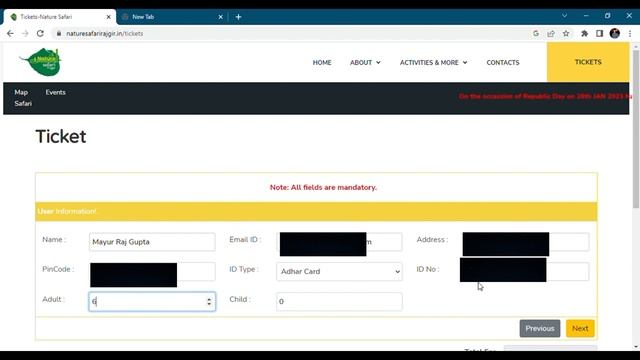Click the browser forward arrow
The image size is (640, 360).
click(25, 33)
